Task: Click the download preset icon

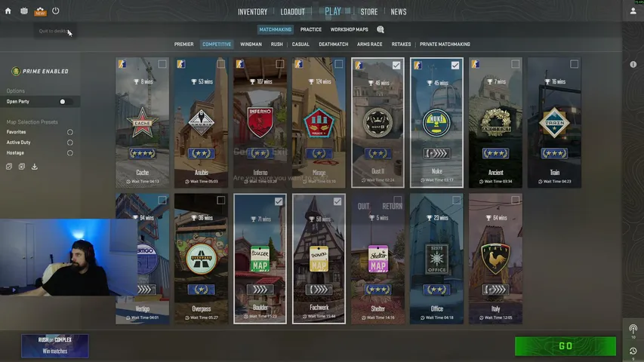Action: coord(35,167)
